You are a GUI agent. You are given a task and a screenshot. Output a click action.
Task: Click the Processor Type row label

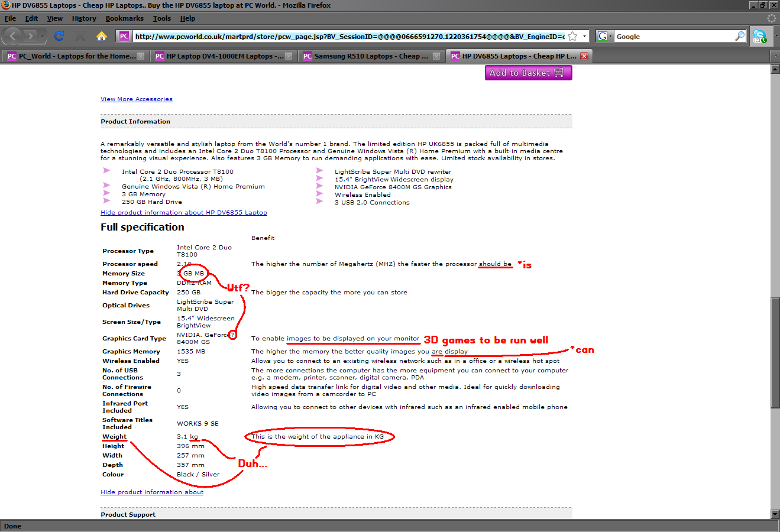[x=128, y=251]
